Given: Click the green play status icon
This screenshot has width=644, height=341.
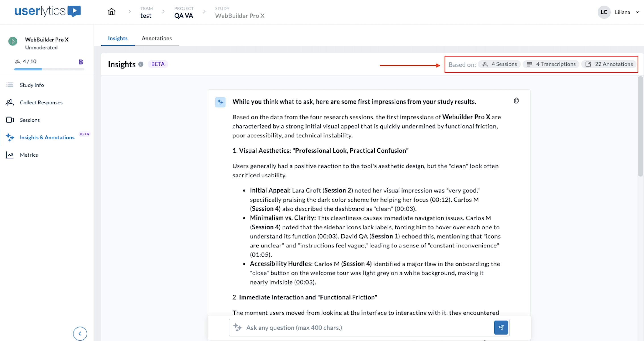Looking at the screenshot, I should click(x=13, y=41).
